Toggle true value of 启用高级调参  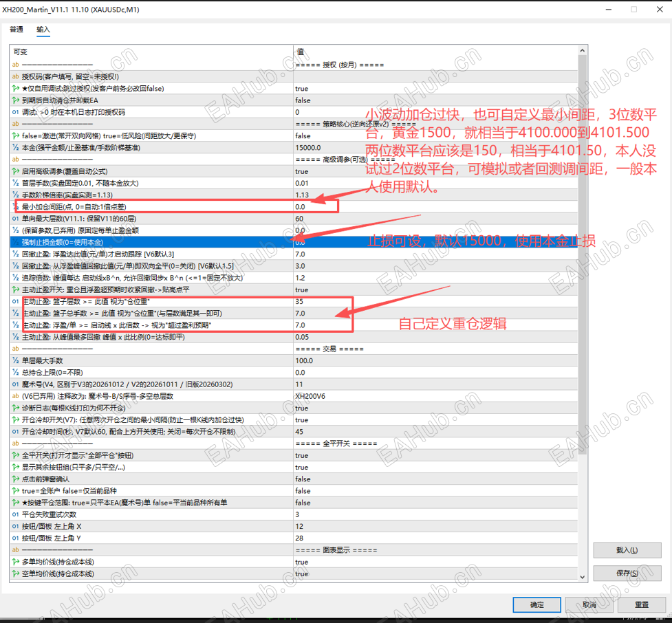tap(302, 171)
